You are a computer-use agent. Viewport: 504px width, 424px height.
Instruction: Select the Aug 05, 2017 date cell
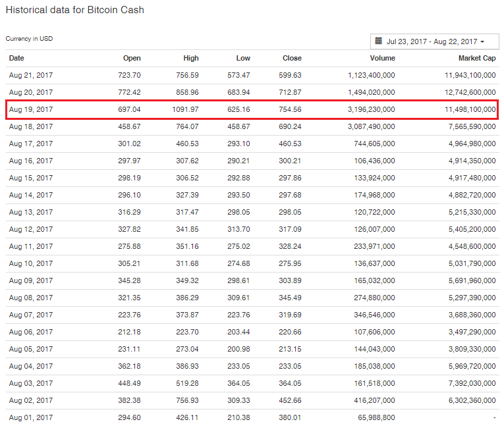click(31, 349)
